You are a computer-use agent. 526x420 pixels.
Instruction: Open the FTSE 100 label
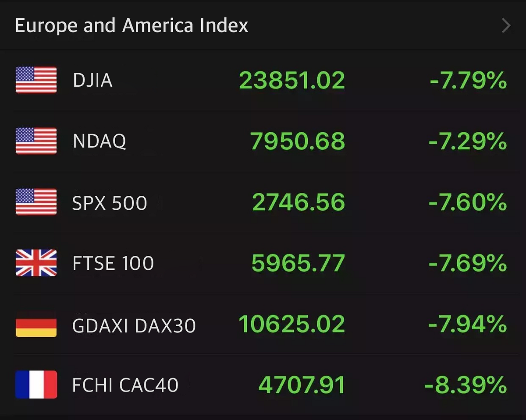pos(113,264)
